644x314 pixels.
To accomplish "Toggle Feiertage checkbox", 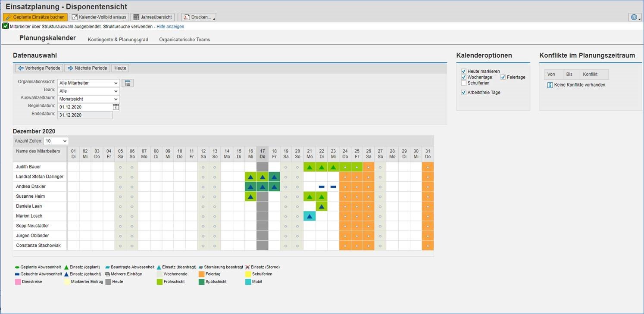I will (x=503, y=77).
